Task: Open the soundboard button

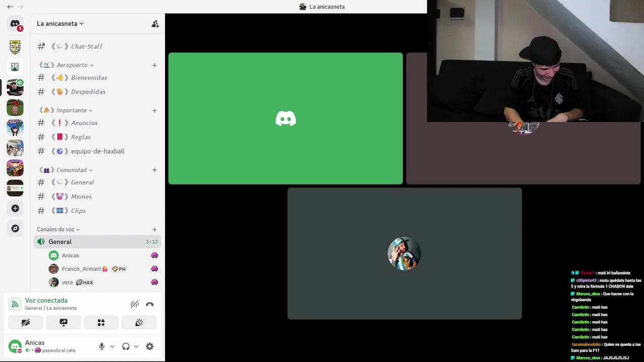Action: click(139, 322)
